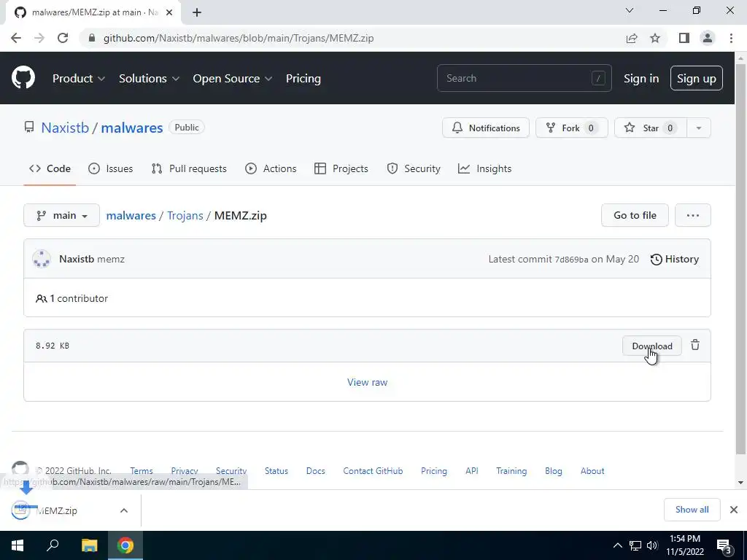Click the network tray icon

[635, 545]
